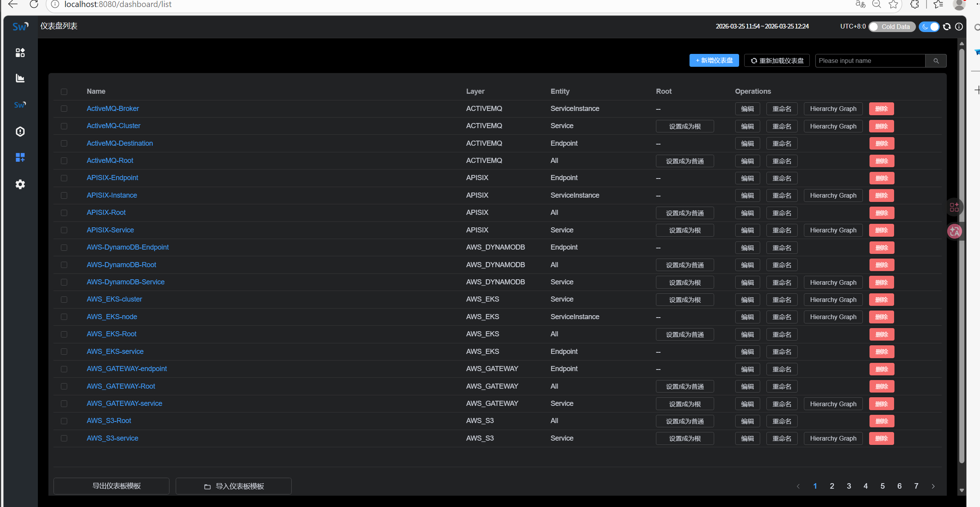This screenshot has width=980, height=507.
Task: Click the Please input name search field
Action: [870, 61]
